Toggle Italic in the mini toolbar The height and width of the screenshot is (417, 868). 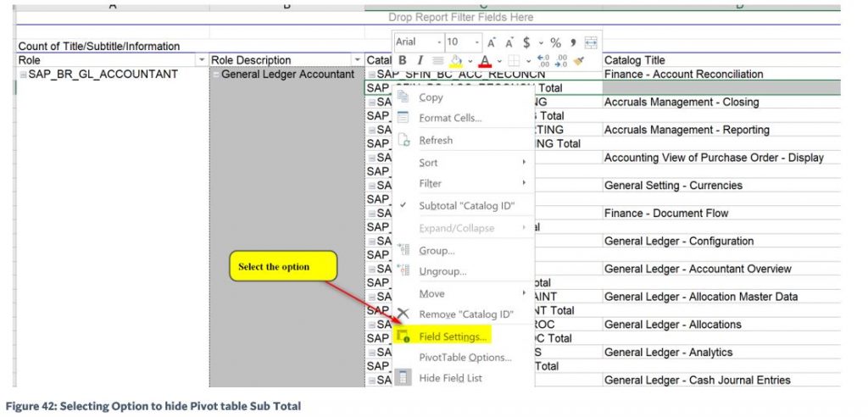point(420,60)
